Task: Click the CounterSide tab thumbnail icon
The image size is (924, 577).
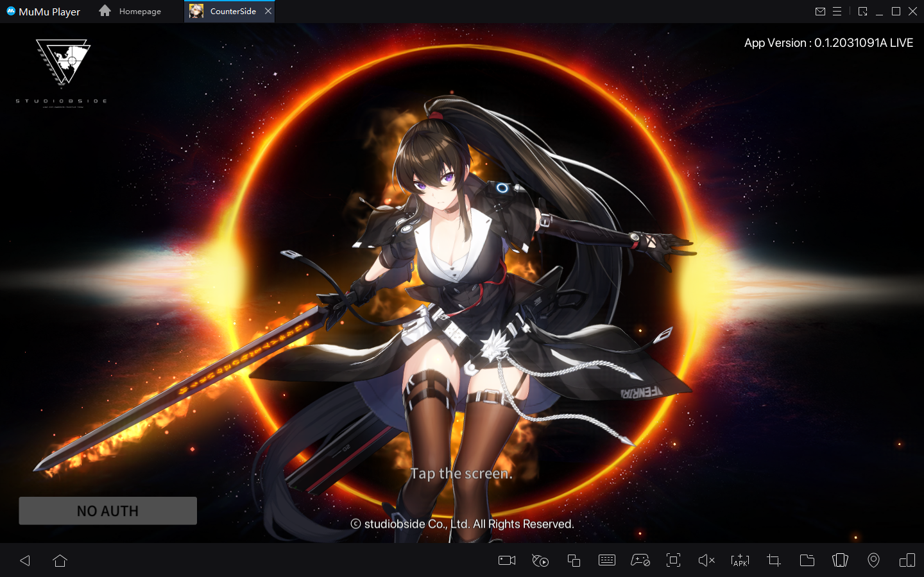Action: point(196,11)
